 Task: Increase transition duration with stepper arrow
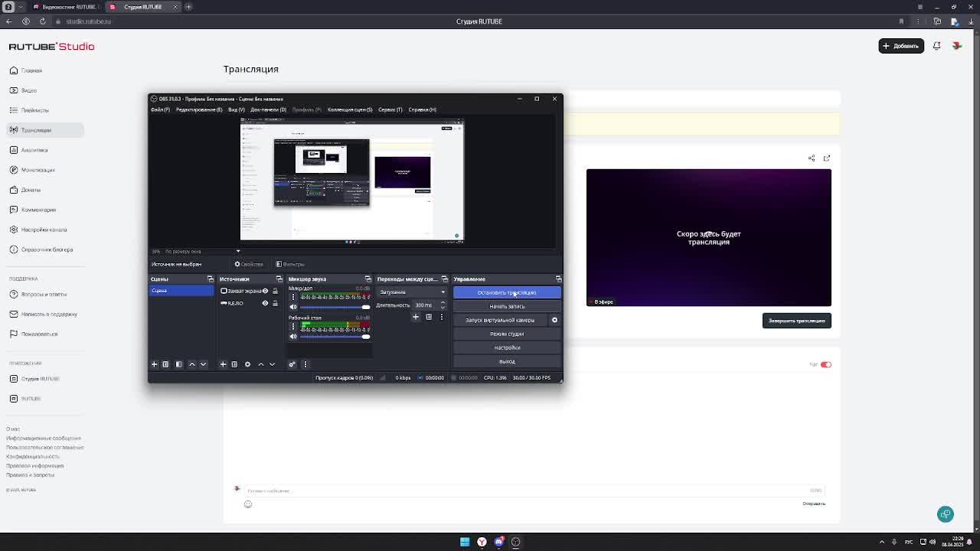click(443, 302)
